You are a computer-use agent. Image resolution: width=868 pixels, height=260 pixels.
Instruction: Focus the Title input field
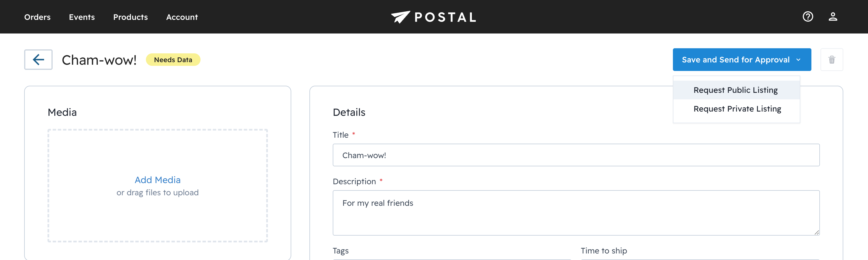pyautogui.click(x=576, y=155)
